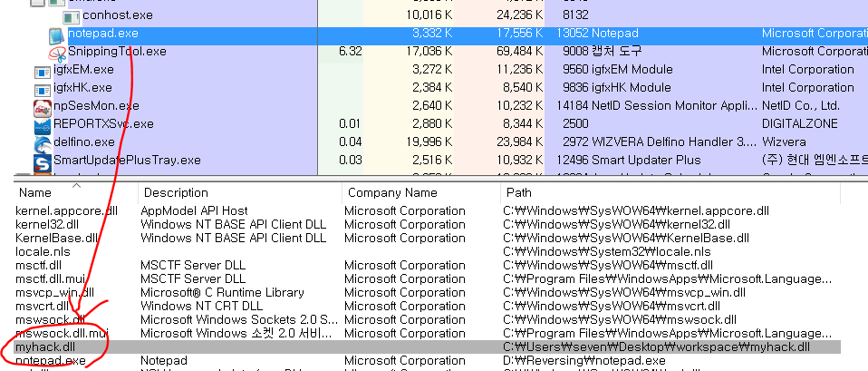Click the Microsoft® C Runtime Library description
This screenshot has height=371, width=868.
tap(222, 293)
